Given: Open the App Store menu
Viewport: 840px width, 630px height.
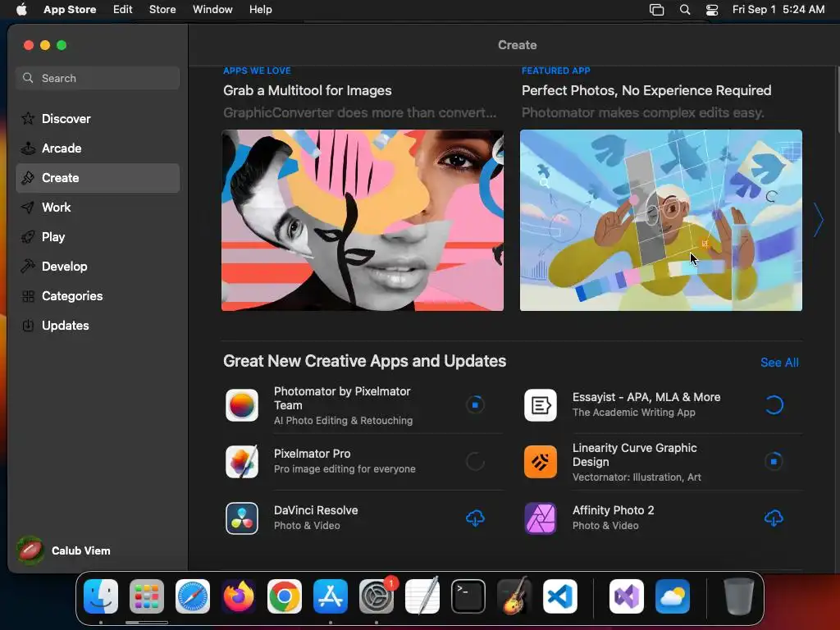Looking at the screenshot, I should (70, 9).
